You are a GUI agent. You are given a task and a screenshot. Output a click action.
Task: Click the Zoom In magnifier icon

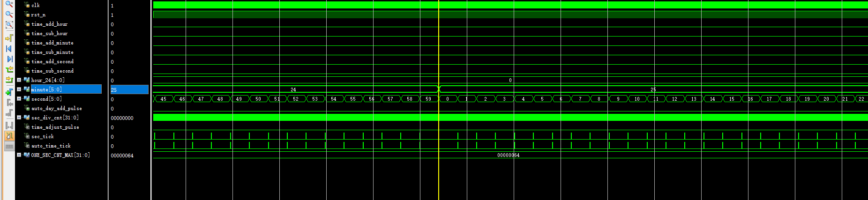[x=9, y=4]
